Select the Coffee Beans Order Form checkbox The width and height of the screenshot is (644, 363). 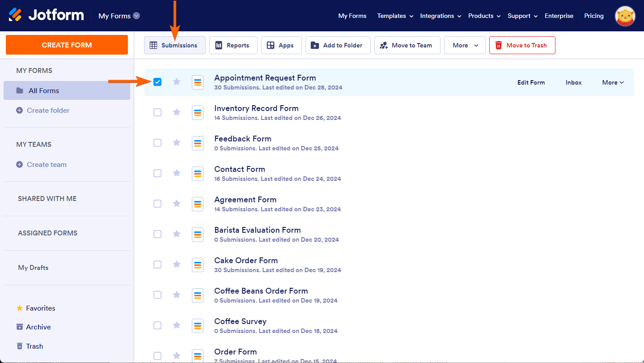pos(157,295)
